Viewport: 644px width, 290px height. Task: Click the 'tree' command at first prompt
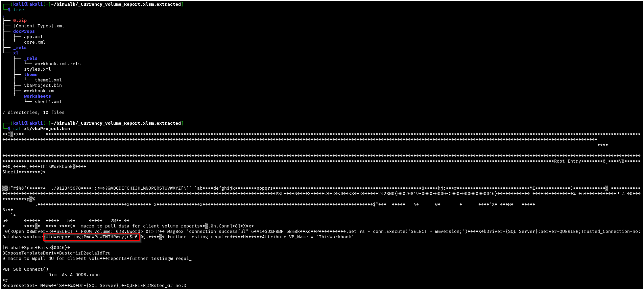pyautogui.click(x=18, y=10)
